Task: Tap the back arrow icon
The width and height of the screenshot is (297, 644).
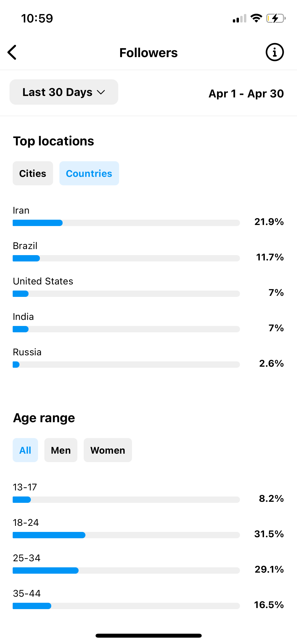Action: 12,52
